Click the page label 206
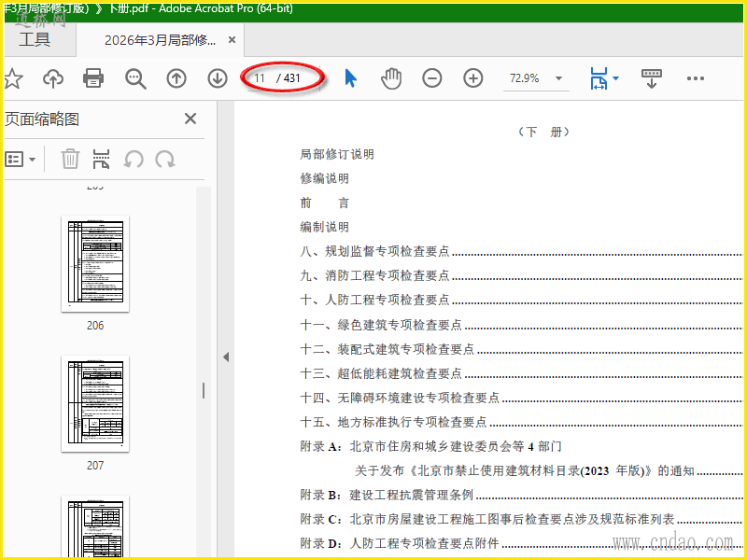 (95, 325)
